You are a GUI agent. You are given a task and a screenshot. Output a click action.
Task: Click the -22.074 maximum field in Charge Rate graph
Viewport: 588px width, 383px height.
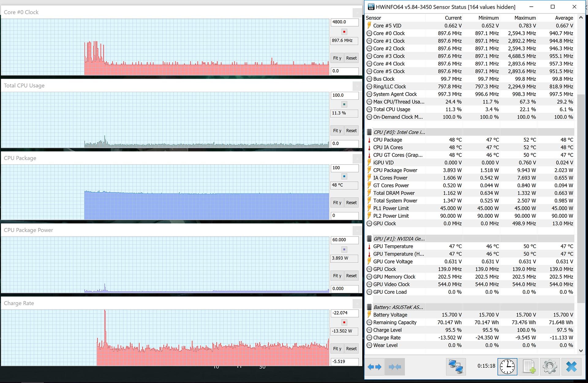345,313
